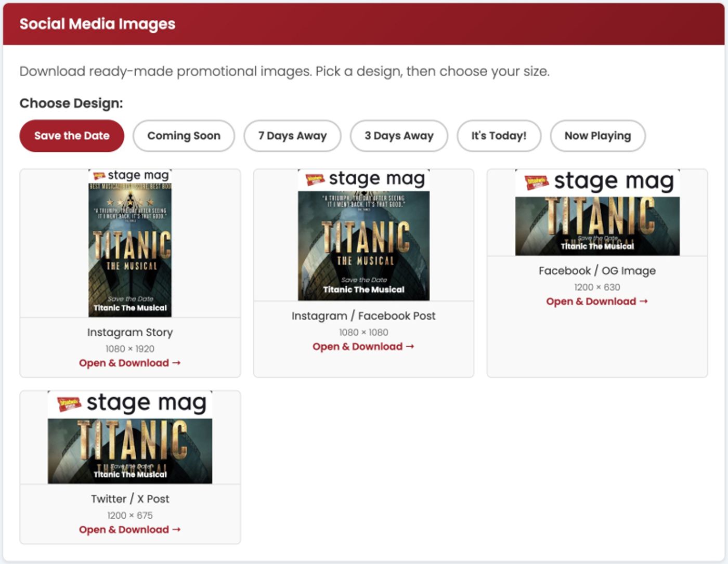
Task: Pick the 3 Days Away design
Action: (x=399, y=136)
